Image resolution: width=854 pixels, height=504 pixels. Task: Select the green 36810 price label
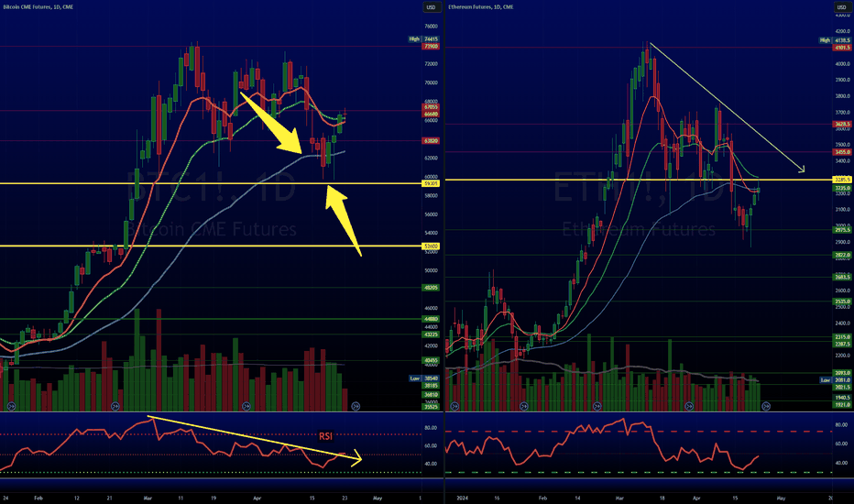click(x=431, y=394)
